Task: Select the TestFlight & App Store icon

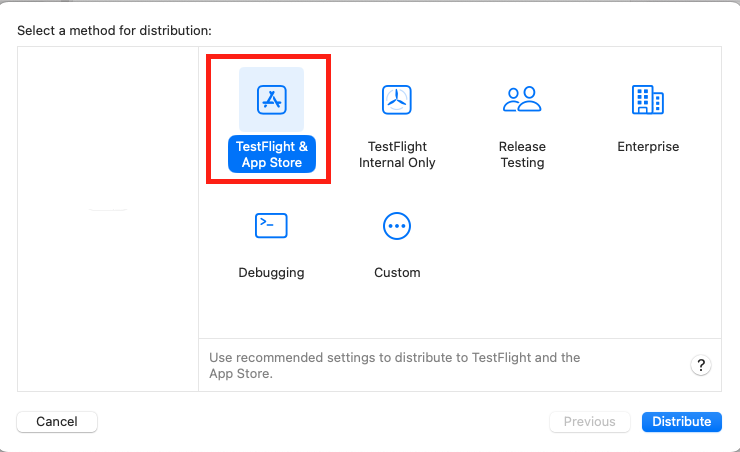Action: [271, 100]
